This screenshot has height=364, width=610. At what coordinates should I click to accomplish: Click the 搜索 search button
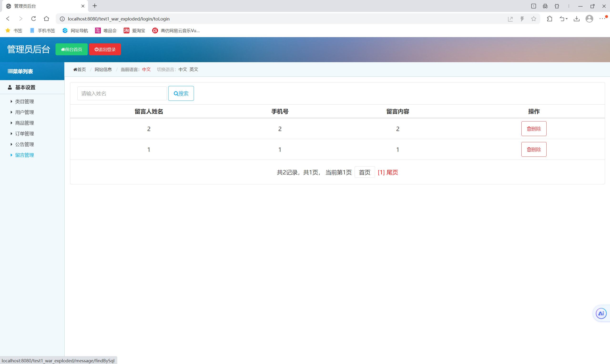[181, 93]
